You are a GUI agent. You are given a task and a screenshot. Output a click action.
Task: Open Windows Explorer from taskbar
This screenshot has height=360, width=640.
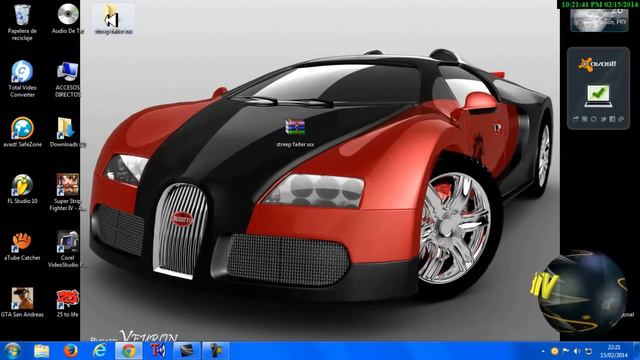42,351
